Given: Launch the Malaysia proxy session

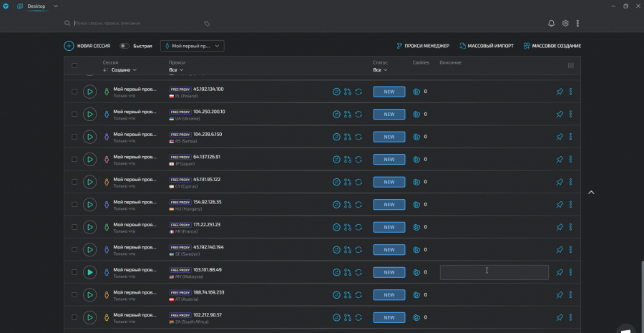Looking at the screenshot, I should click(x=89, y=272).
